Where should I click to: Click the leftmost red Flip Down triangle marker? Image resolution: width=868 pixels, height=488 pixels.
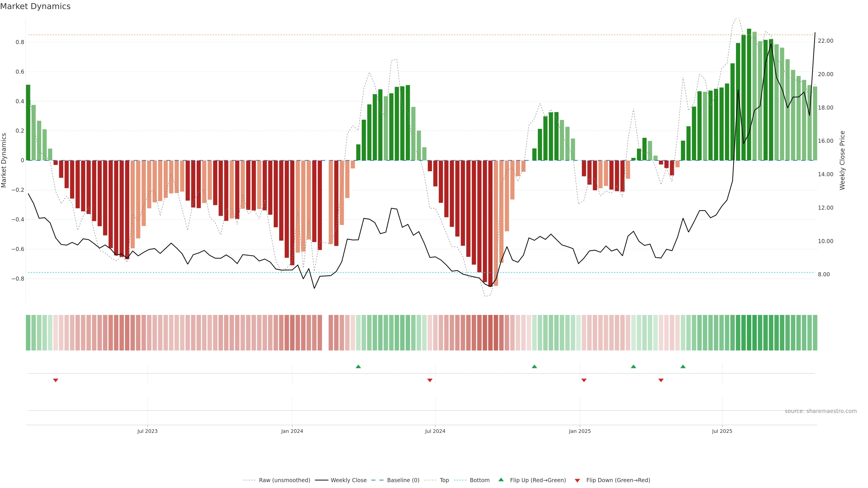pyautogui.click(x=56, y=380)
